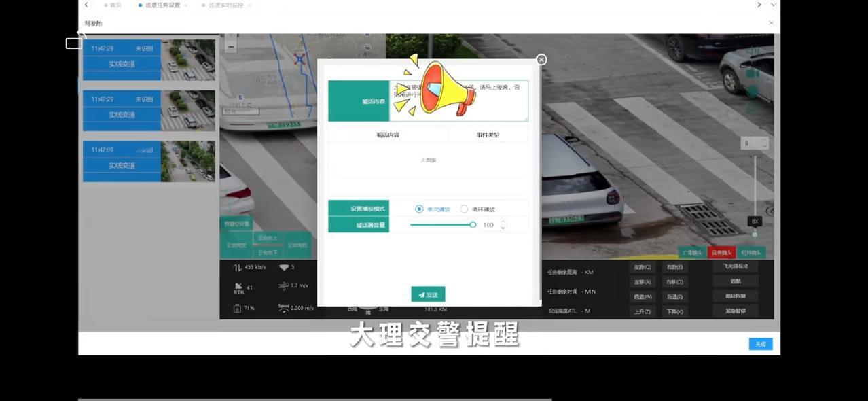Image resolution: width=868 pixels, height=401 pixels.
Task: Click the Speed gauge icon
Action: 283,308
